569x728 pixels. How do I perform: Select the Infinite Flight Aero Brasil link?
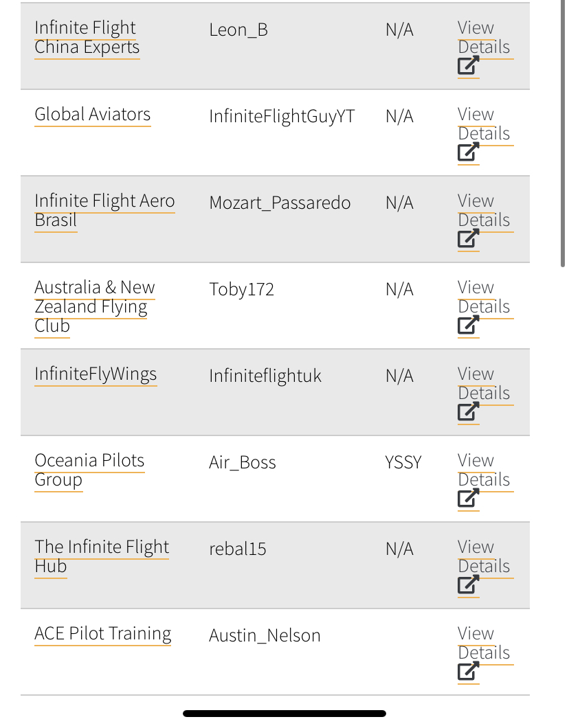coord(104,211)
